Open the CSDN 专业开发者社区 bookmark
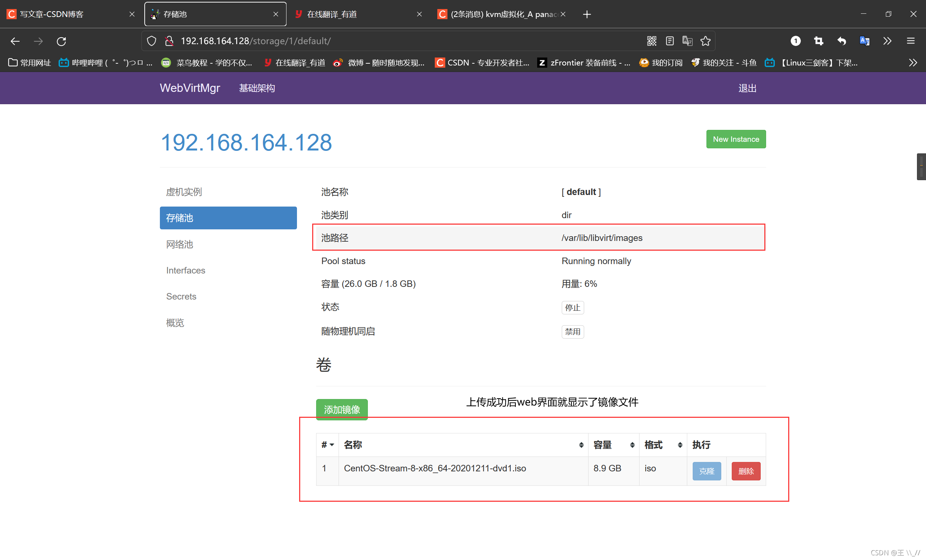Image resolution: width=926 pixels, height=560 pixels. (x=482, y=62)
